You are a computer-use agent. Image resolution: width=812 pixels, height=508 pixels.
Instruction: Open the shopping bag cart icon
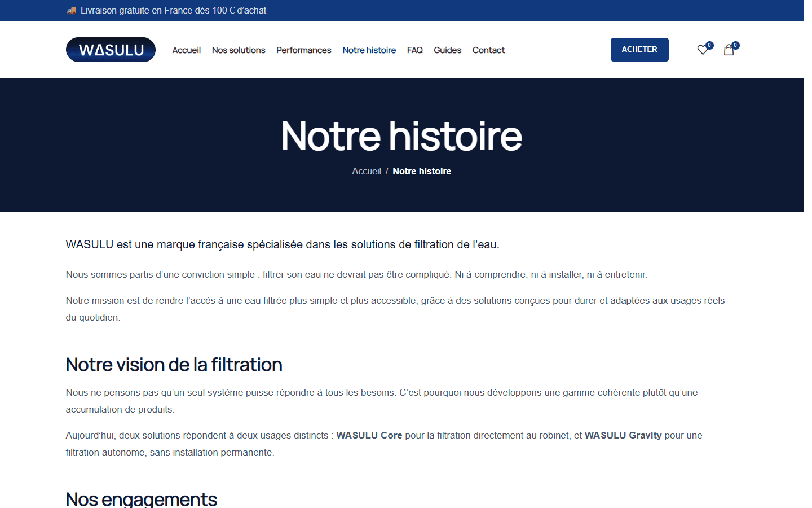pyautogui.click(x=729, y=50)
